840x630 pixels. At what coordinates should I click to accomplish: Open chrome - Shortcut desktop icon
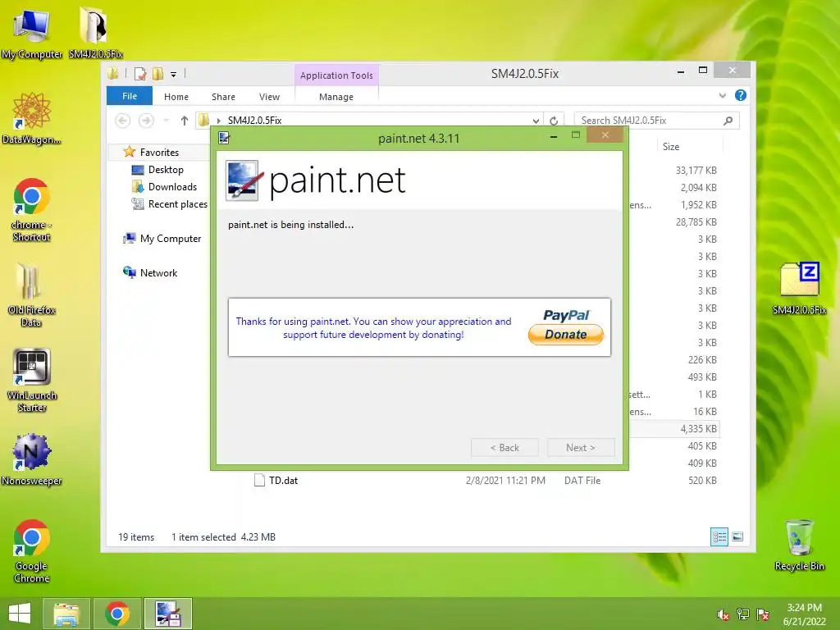31,209
